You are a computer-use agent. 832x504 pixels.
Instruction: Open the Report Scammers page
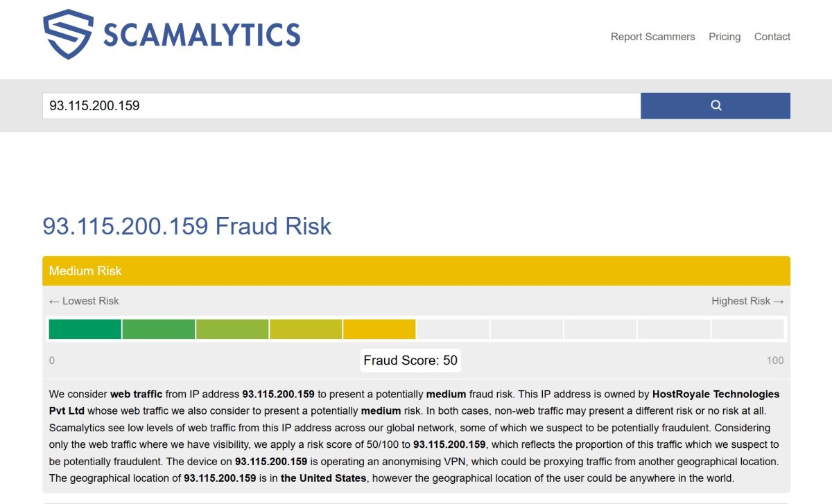pyautogui.click(x=652, y=37)
